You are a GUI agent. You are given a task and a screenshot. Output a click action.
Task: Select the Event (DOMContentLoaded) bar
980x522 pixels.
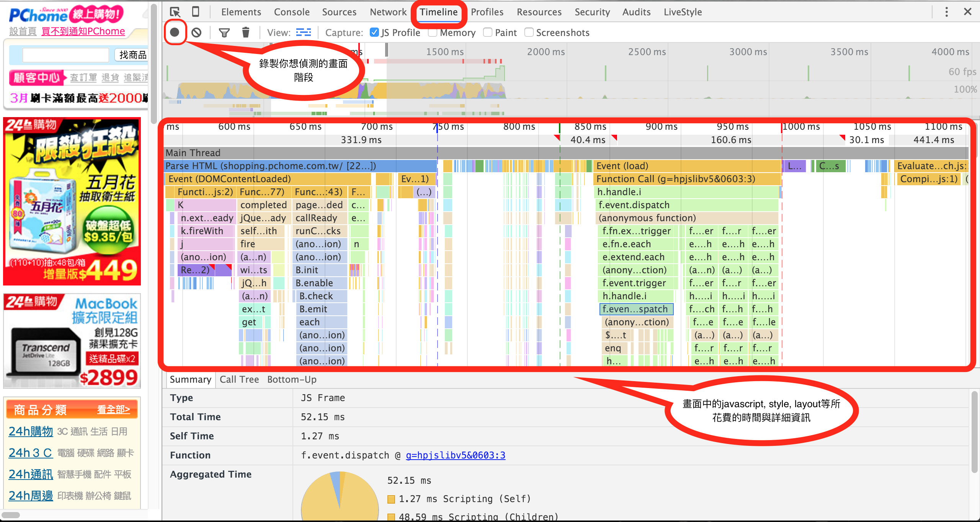(268, 179)
